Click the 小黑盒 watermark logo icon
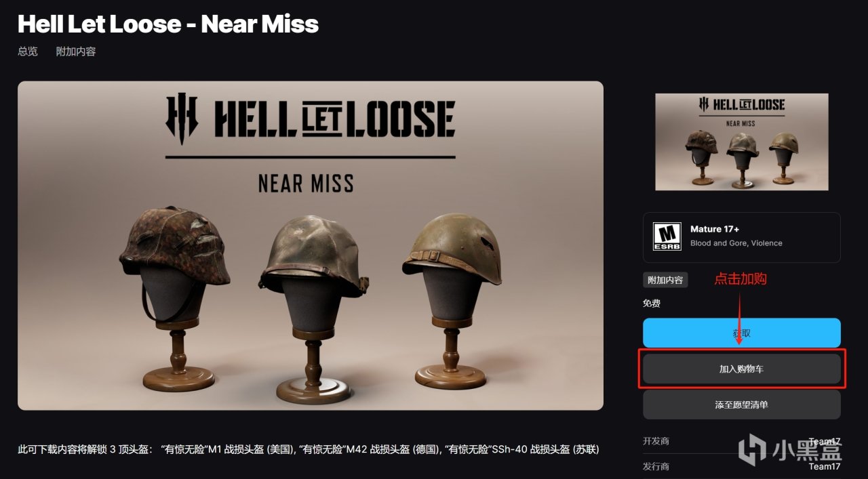The height and width of the screenshot is (479, 868). 753,450
